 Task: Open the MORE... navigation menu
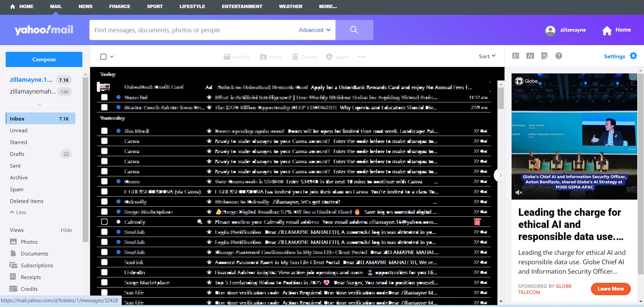(328, 6)
